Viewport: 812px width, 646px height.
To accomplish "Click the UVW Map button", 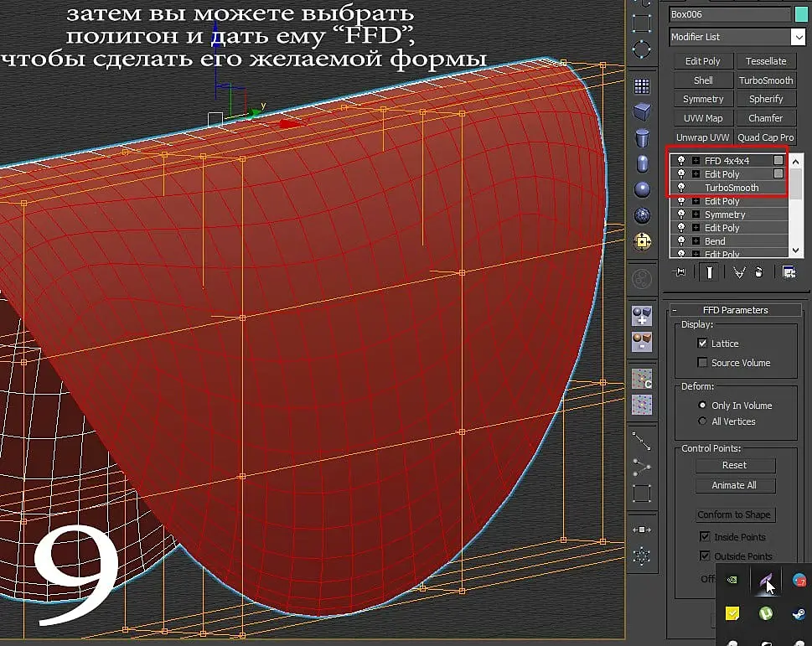I will pos(703,118).
